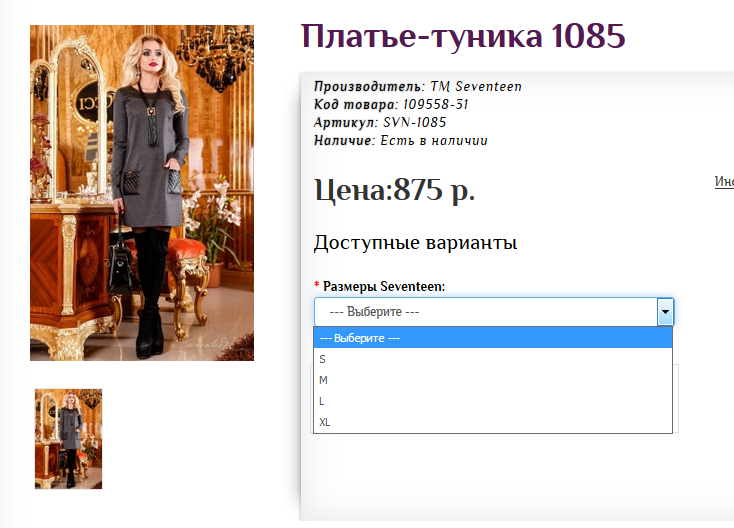Click the 'Размеры Seventeen:' field label
The width and height of the screenshot is (734, 528).
click(384, 287)
